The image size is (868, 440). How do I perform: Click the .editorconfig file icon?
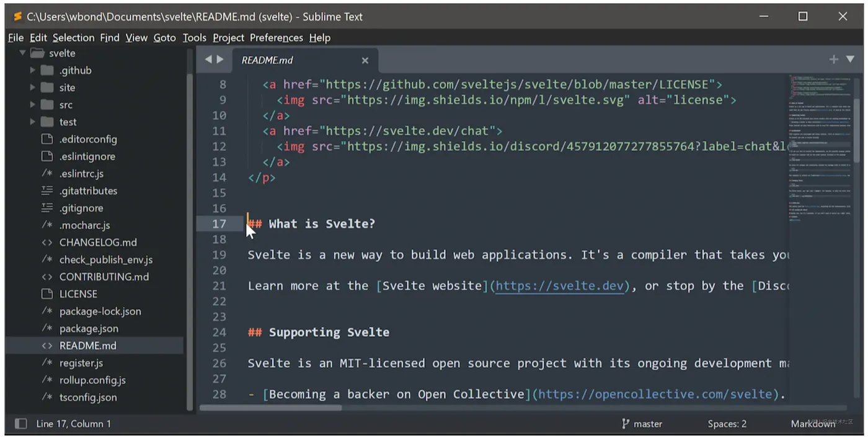pyautogui.click(x=46, y=139)
